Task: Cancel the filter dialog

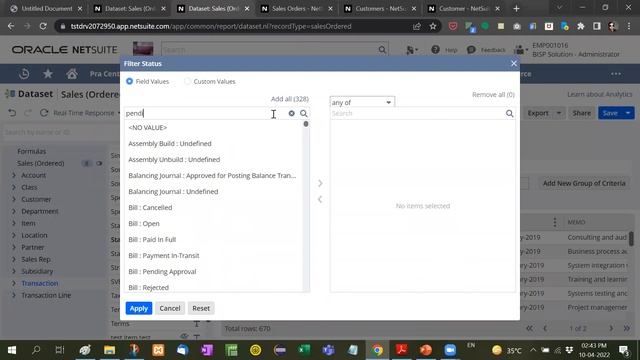Action: coord(170,308)
